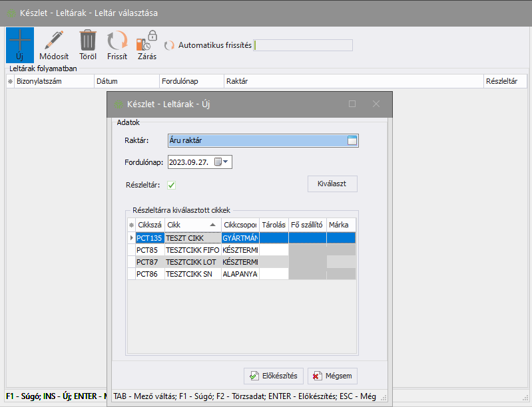532x407 pixels.
Task: Click the Frissít refresh arrows icon
Action: [117, 40]
